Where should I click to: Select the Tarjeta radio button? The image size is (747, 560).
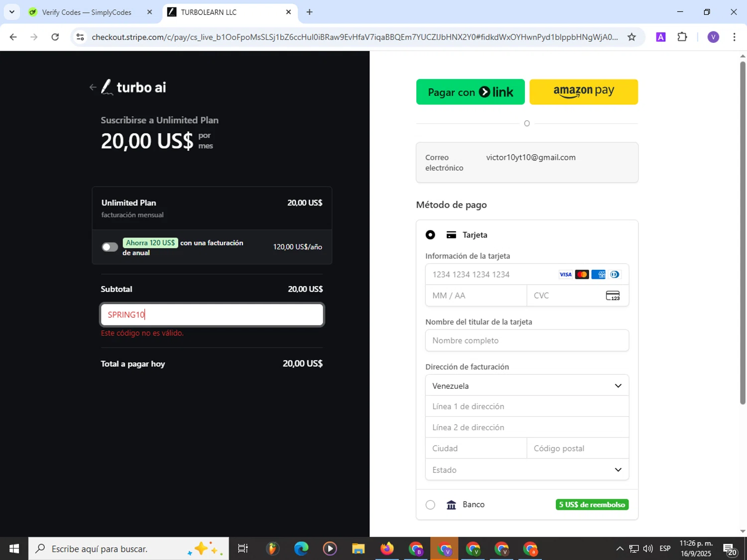[430, 235]
